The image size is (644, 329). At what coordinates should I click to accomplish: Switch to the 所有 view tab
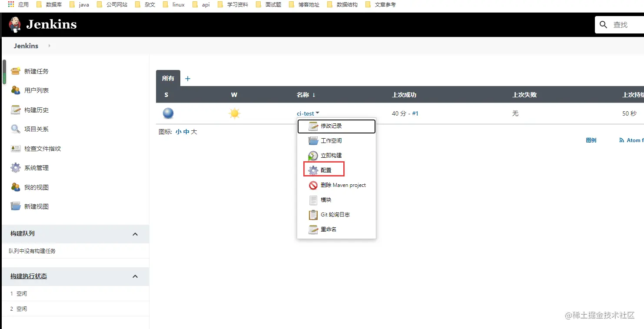point(168,78)
